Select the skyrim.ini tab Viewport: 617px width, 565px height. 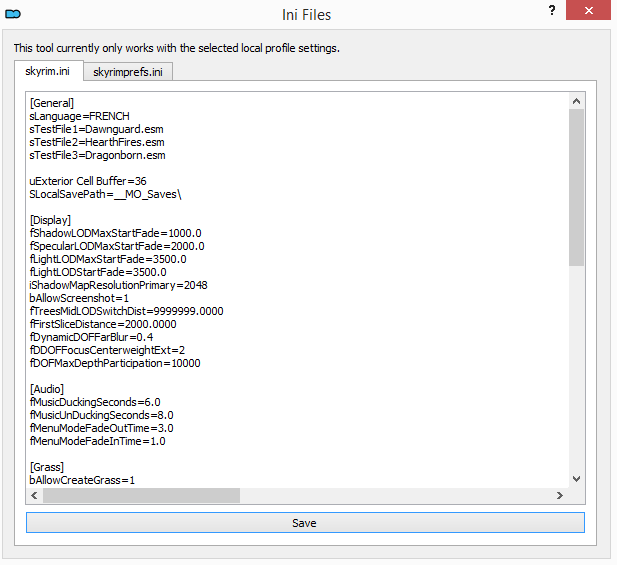point(48,71)
